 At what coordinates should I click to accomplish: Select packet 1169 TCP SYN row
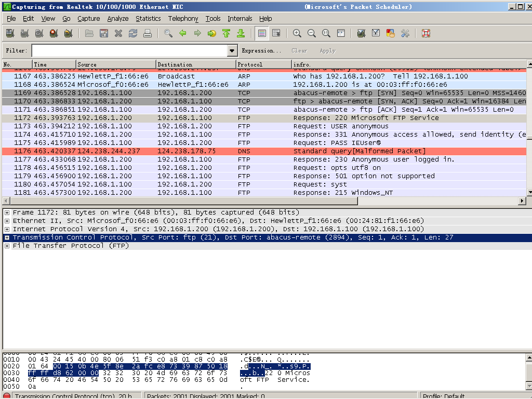264,93
